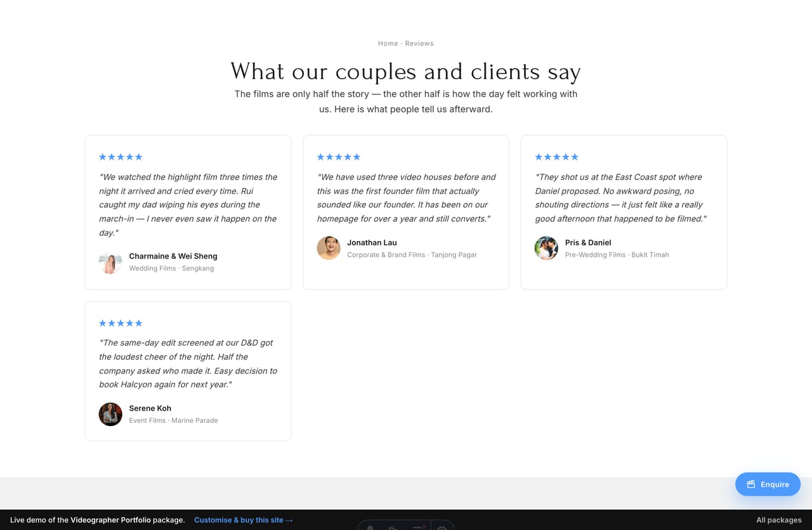Click Charmaine & Wei Sheng's avatar photo
The width and height of the screenshot is (812, 530).
coord(110,262)
